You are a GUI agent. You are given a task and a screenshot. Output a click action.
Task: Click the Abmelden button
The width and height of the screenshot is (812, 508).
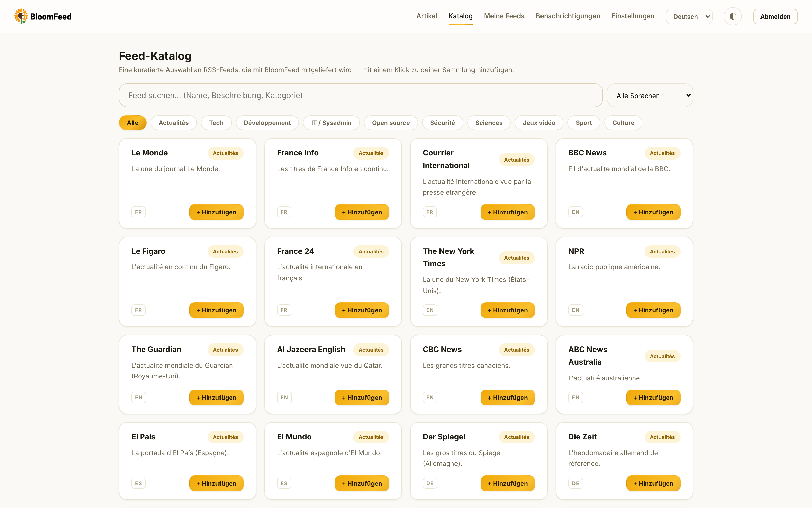(775, 17)
